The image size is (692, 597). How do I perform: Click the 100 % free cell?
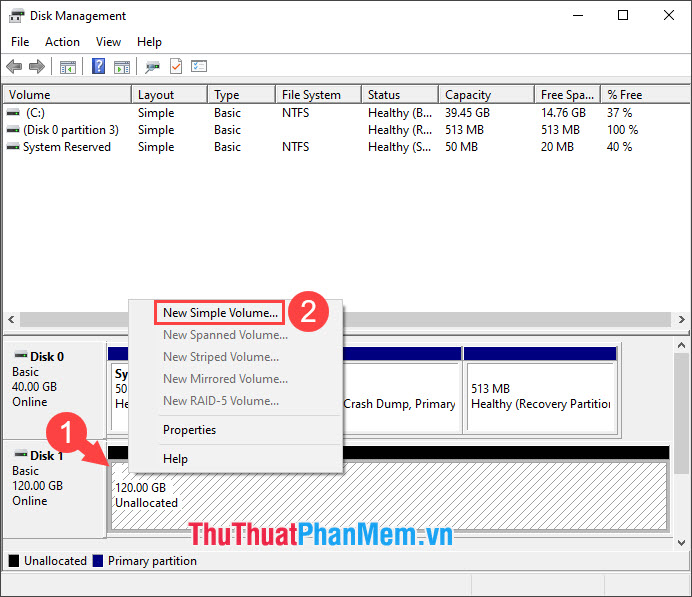(x=622, y=130)
